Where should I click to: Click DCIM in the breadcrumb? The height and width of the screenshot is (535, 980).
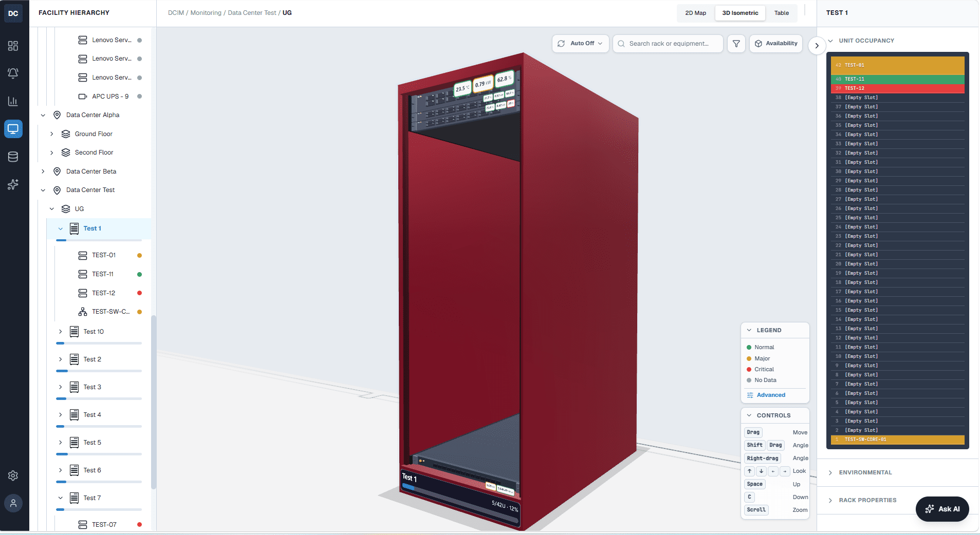pyautogui.click(x=176, y=13)
